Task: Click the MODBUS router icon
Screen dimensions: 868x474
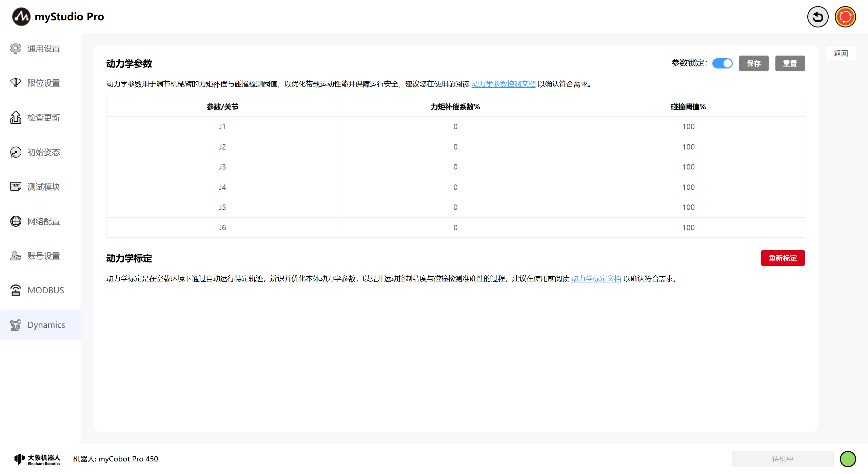Action: point(16,290)
